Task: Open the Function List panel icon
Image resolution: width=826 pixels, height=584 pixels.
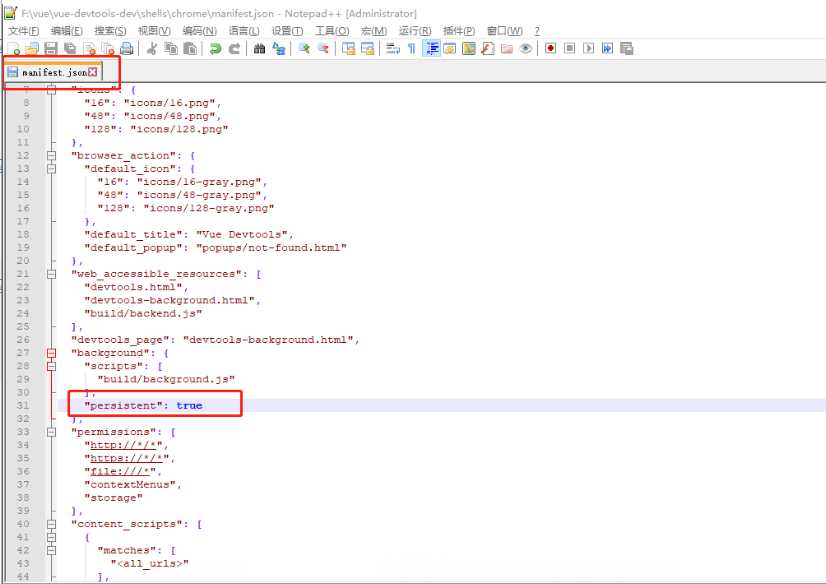Action: 488,49
